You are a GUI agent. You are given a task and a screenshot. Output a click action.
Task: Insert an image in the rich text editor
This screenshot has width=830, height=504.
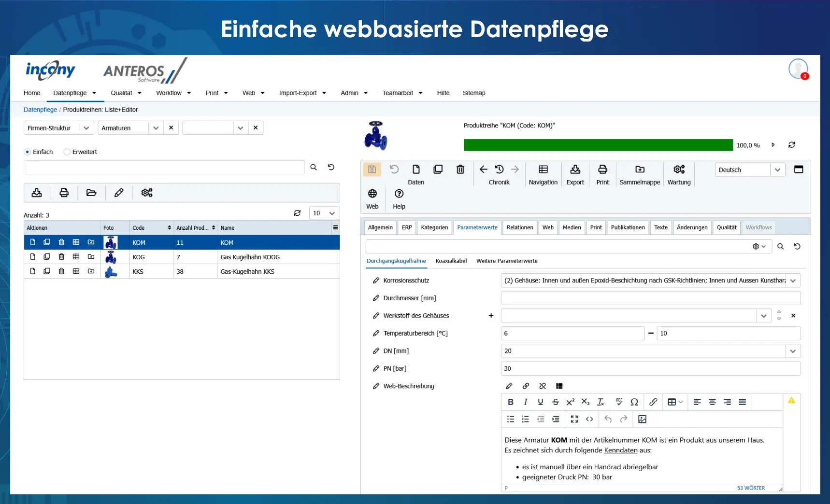click(x=642, y=419)
